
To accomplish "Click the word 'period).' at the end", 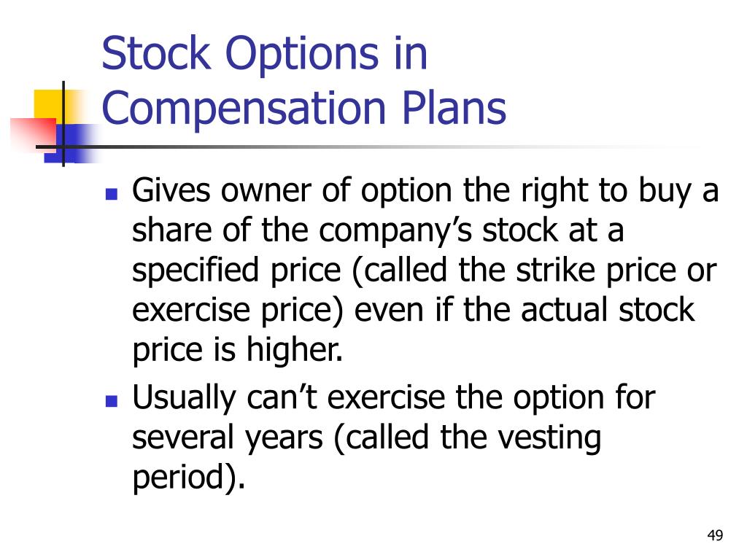I will click(x=189, y=478).
